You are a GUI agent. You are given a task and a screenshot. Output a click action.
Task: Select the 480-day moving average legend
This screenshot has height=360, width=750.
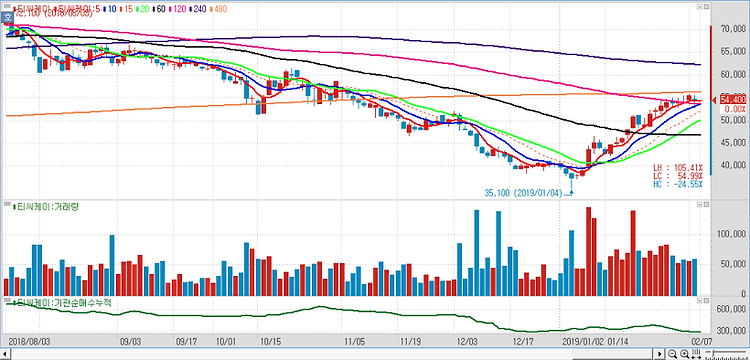click(x=218, y=9)
